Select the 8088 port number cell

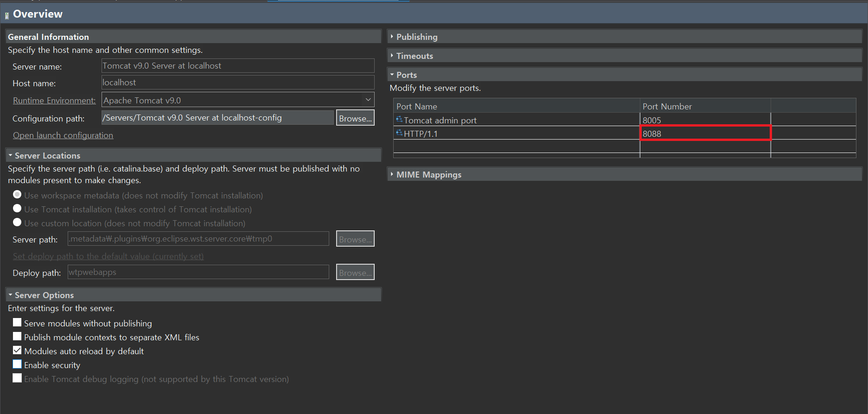point(705,134)
